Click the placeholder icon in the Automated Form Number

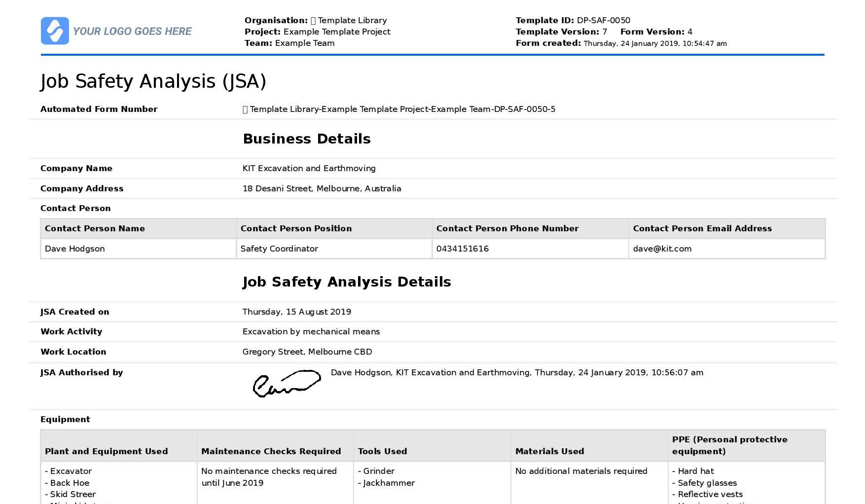click(x=245, y=109)
